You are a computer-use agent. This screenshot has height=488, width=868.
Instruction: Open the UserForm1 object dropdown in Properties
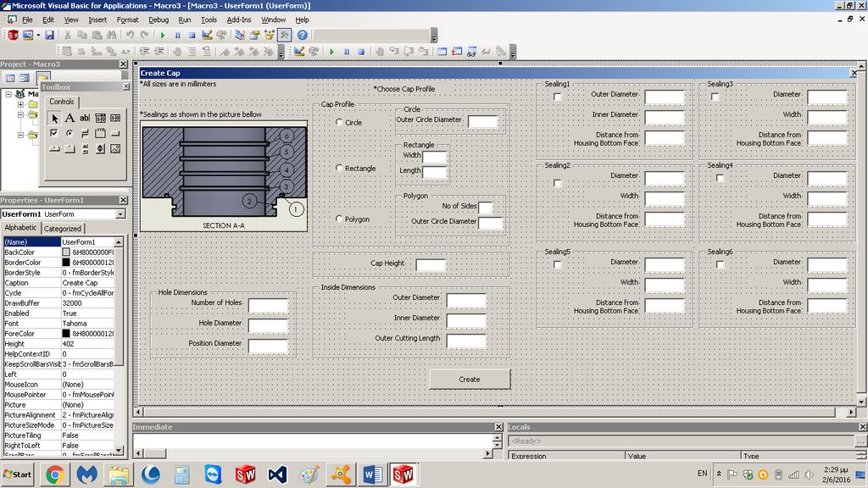click(x=120, y=214)
